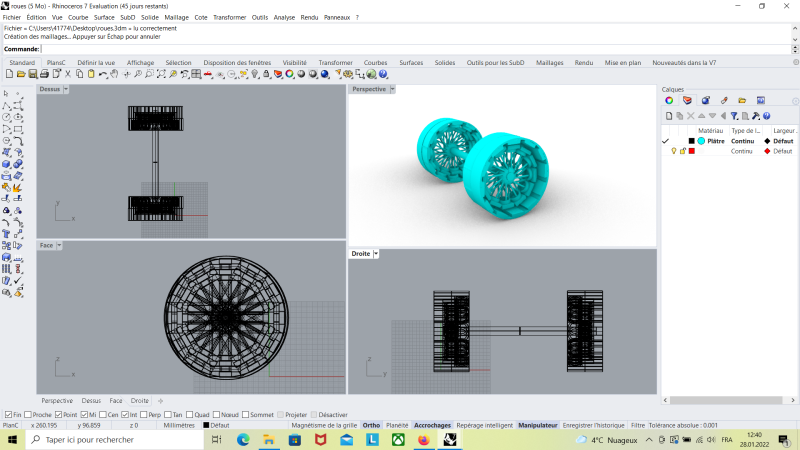Open the layer filter icon in the Calques panel
The width and height of the screenshot is (800, 450).
click(x=733, y=116)
